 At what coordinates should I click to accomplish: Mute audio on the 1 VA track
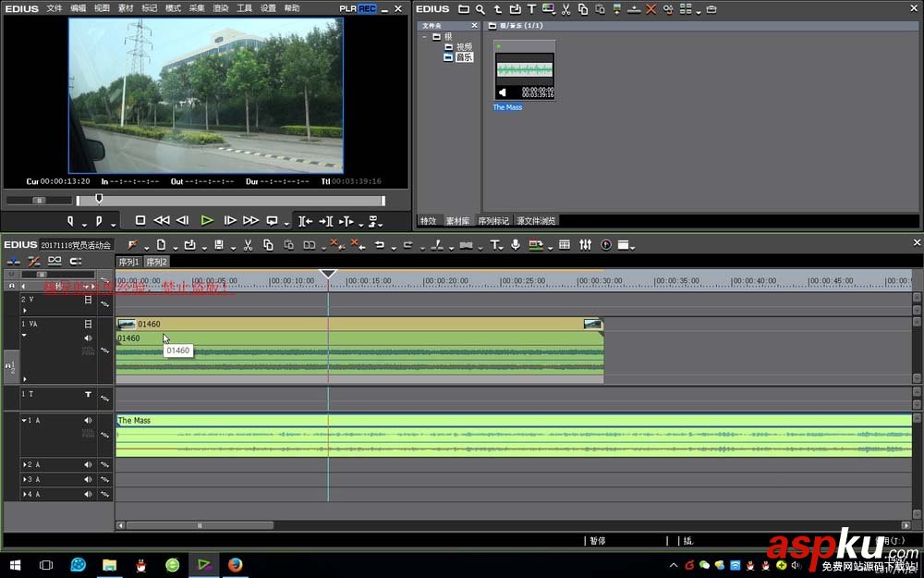(88, 338)
